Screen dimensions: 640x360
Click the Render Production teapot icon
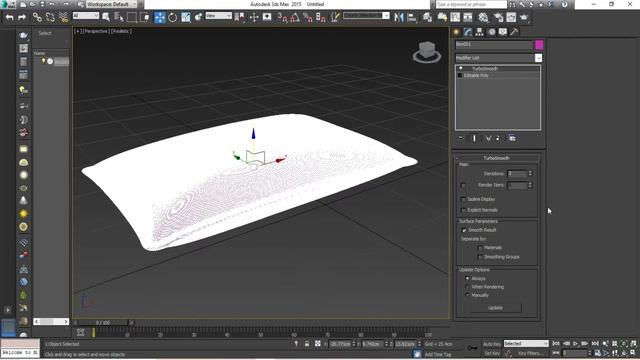524,17
